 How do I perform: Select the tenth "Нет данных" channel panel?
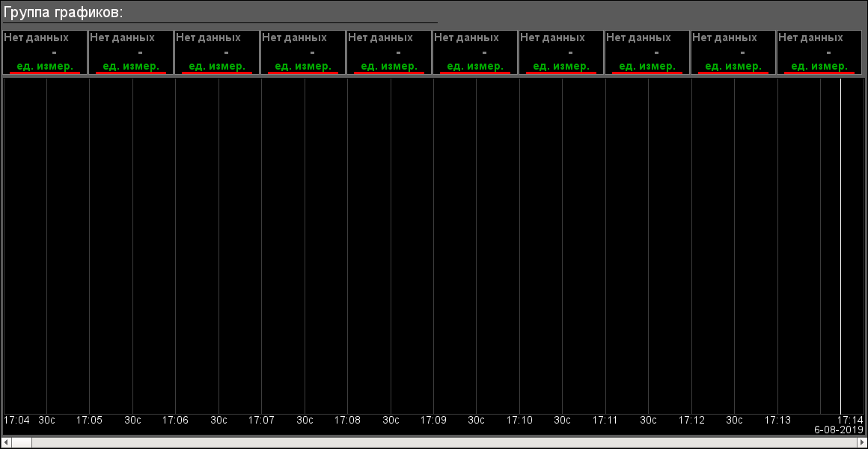(819, 45)
